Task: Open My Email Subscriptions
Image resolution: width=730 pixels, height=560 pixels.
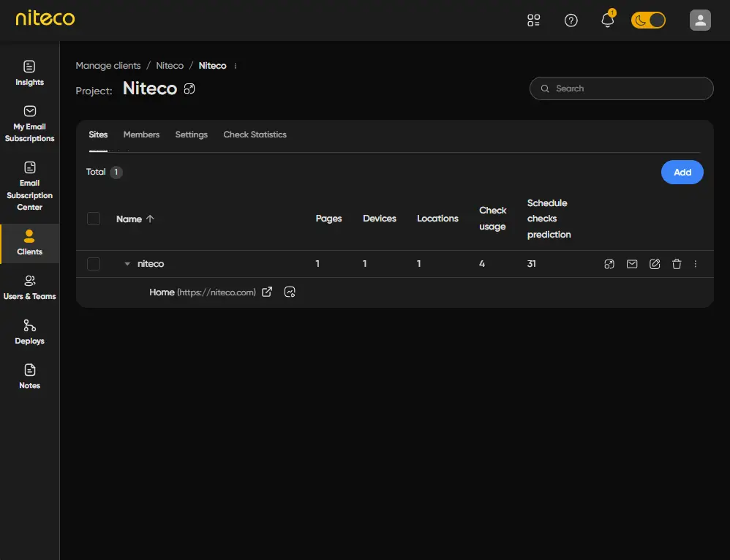Action: (29, 124)
